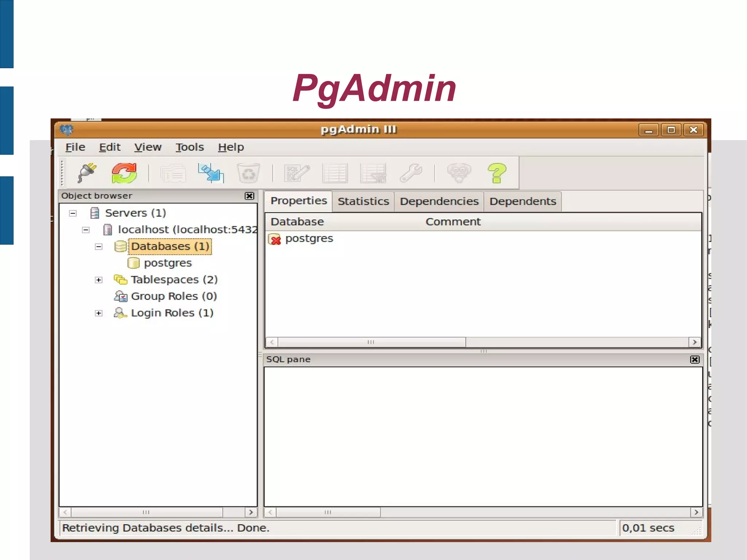The width and height of the screenshot is (747, 560).
Task: Click the postgres database icon in tree
Action: pyautogui.click(x=133, y=263)
